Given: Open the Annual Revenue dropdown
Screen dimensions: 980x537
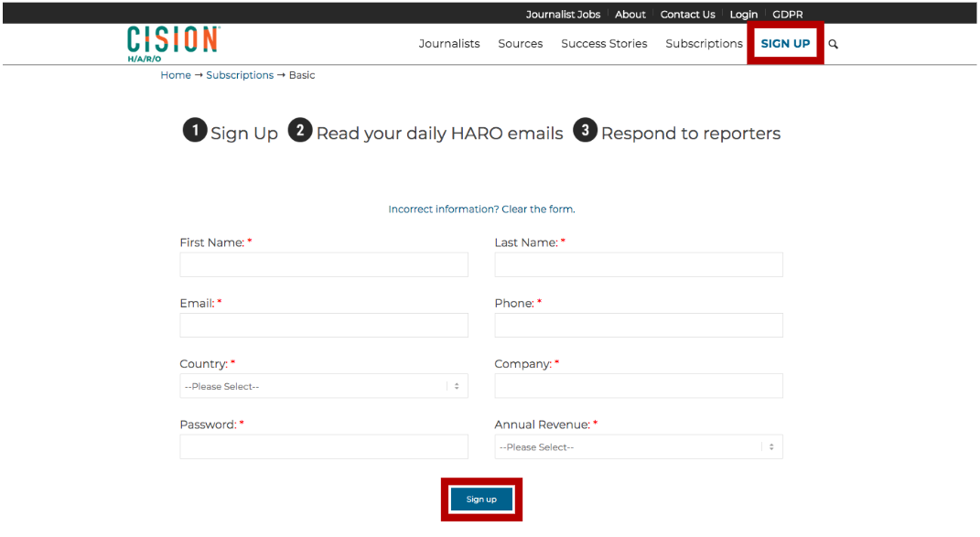Looking at the screenshot, I should 638,447.
